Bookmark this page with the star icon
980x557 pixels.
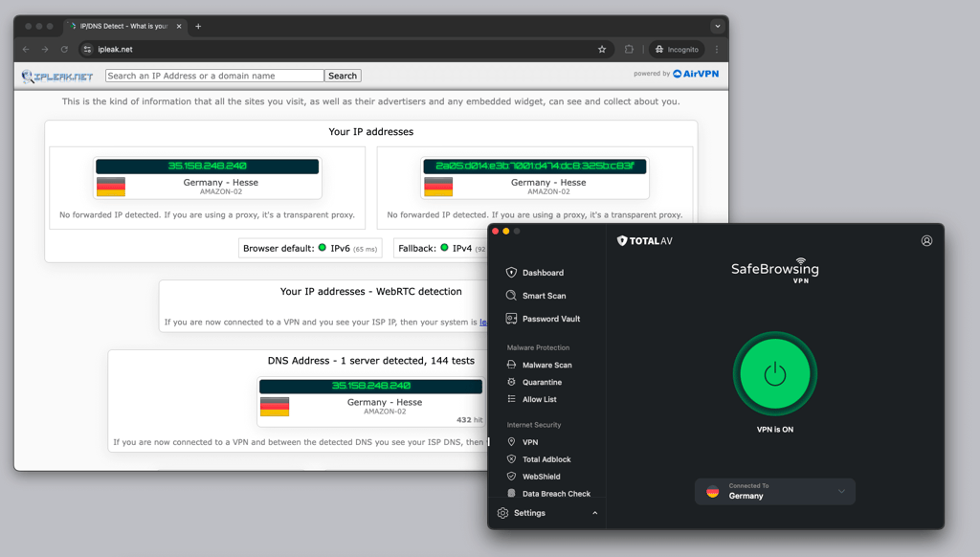point(602,50)
